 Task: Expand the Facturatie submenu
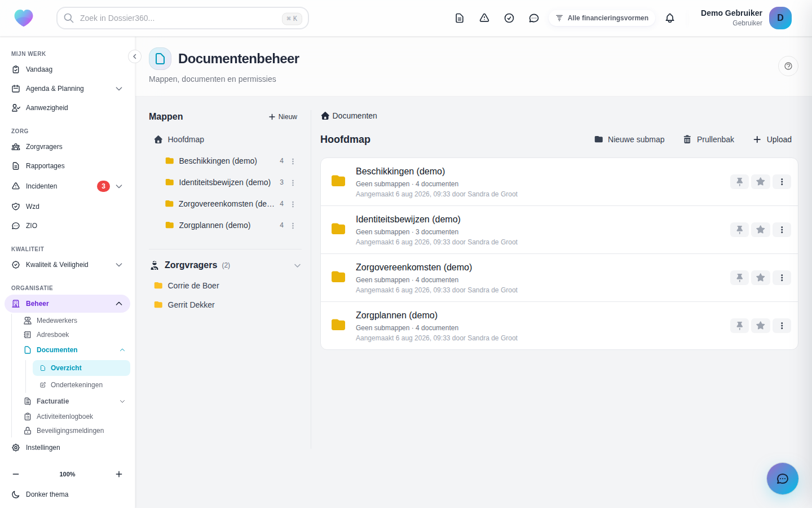(x=122, y=401)
